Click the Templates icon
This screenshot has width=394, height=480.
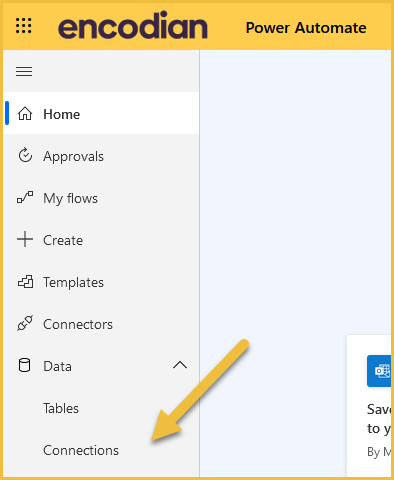(25, 282)
